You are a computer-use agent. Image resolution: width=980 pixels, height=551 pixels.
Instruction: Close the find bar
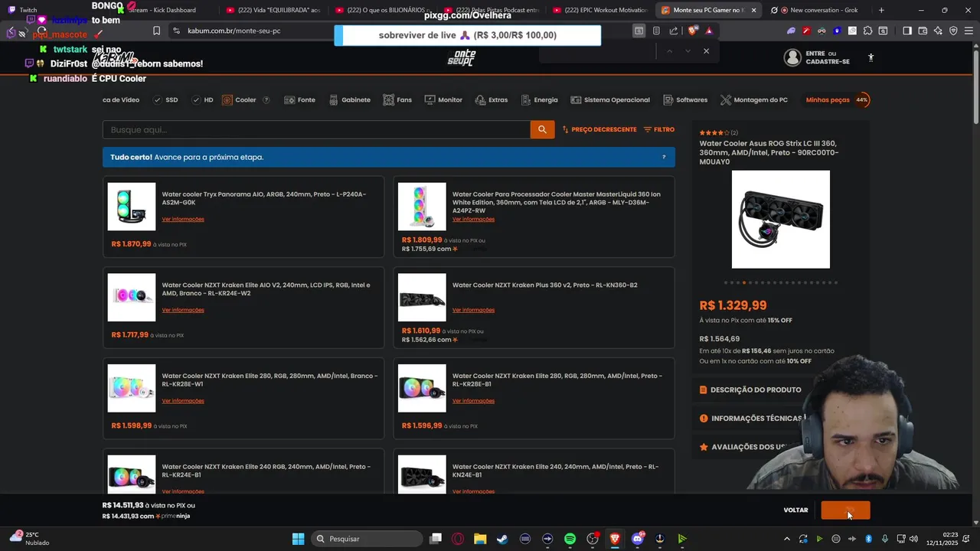(706, 51)
